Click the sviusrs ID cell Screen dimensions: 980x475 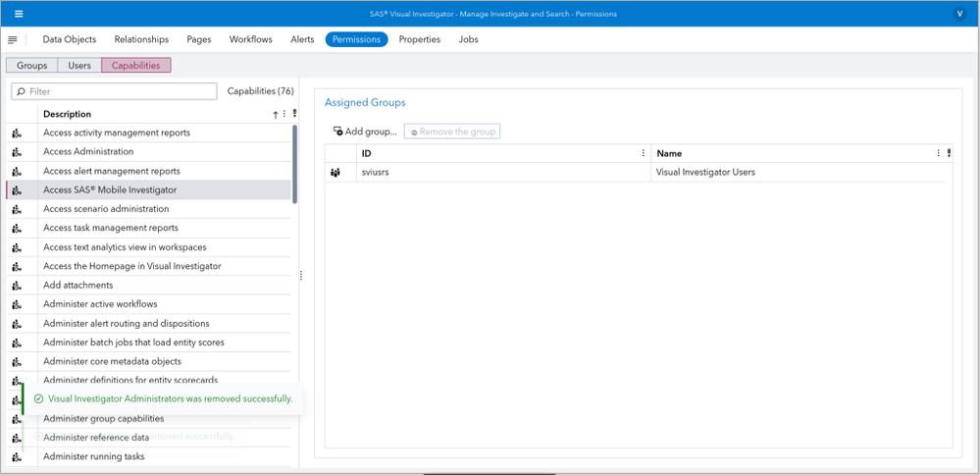pos(504,173)
